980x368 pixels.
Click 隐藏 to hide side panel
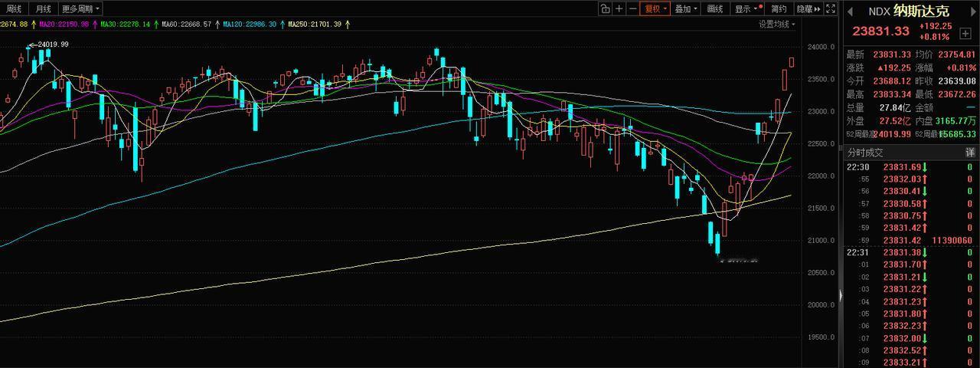(x=808, y=9)
